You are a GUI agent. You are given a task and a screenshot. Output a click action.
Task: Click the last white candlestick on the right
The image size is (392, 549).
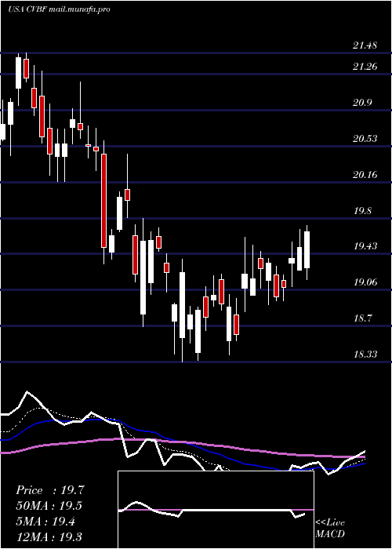tap(307, 250)
